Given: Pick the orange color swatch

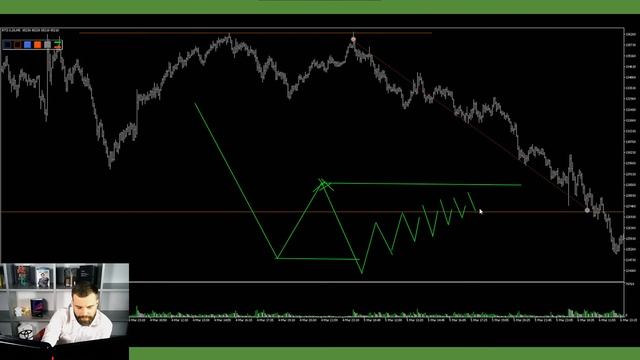Looking at the screenshot, I should 38,44.
